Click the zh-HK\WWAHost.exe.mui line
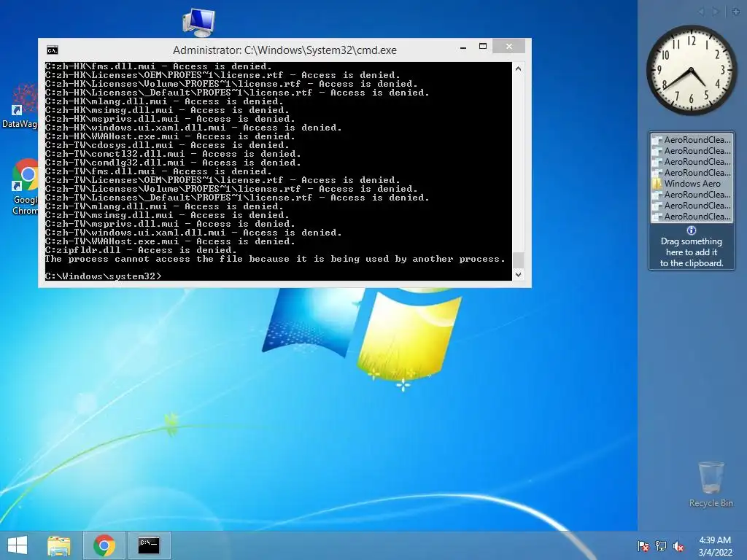This screenshot has width=747, height=560. (170, 136)
